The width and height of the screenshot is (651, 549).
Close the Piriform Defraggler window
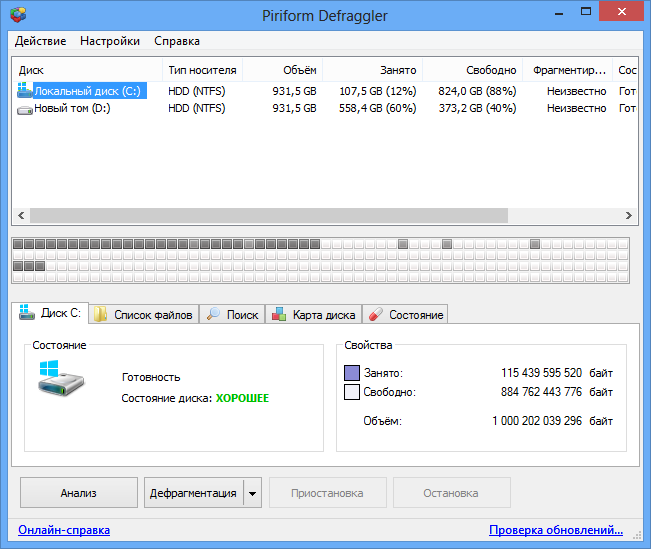pos(622,11)
